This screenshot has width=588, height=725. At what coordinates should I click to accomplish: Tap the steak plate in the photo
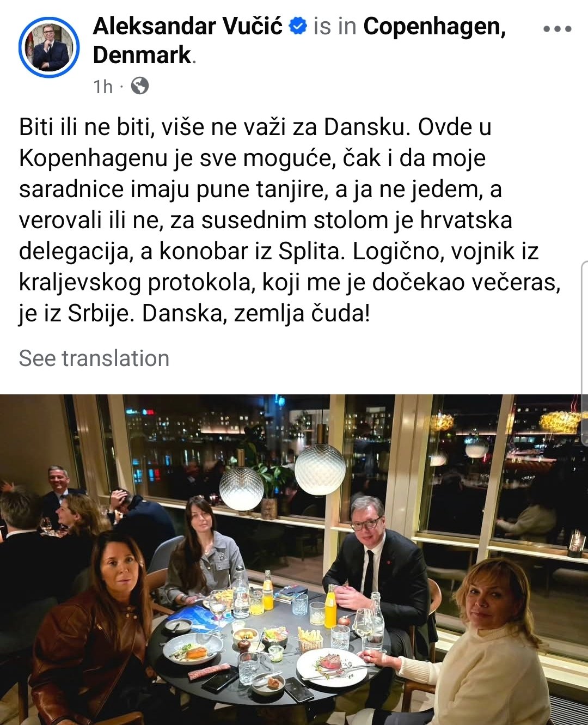coord(332,667)
